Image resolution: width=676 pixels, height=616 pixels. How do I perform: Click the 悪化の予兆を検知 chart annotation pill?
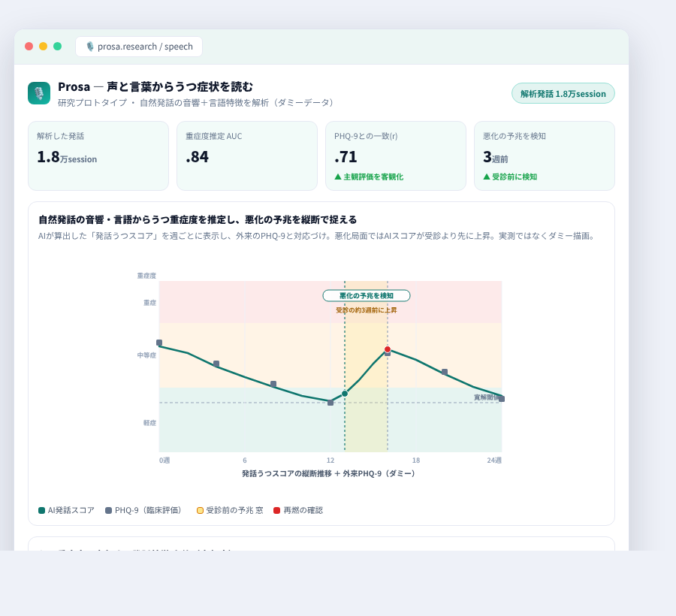click(367, 296)
